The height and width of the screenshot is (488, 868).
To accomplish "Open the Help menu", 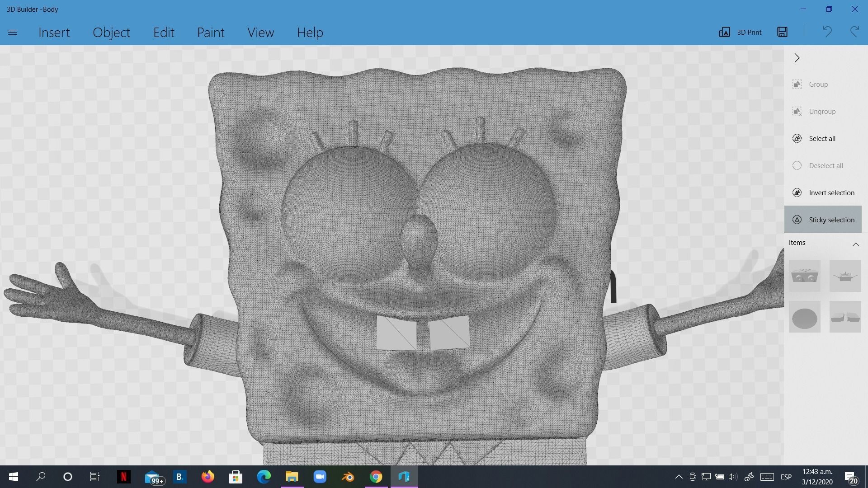I will [310, 33].
